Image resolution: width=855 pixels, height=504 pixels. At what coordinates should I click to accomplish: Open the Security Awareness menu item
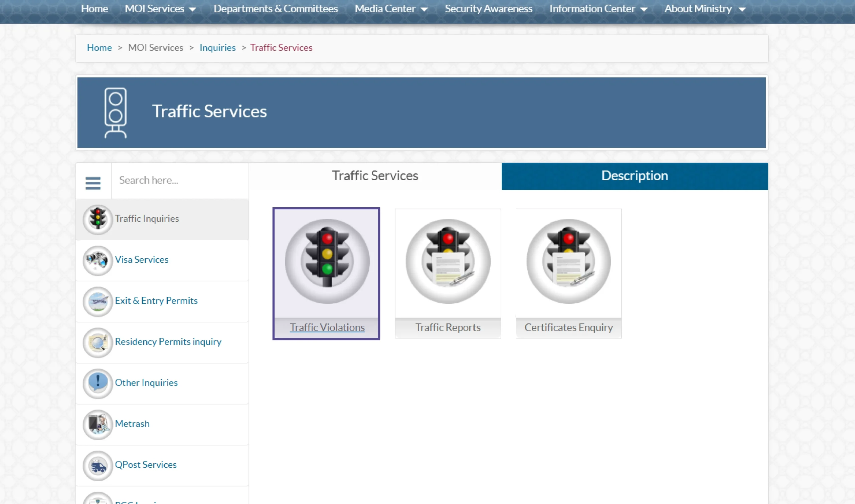point(488,9)
